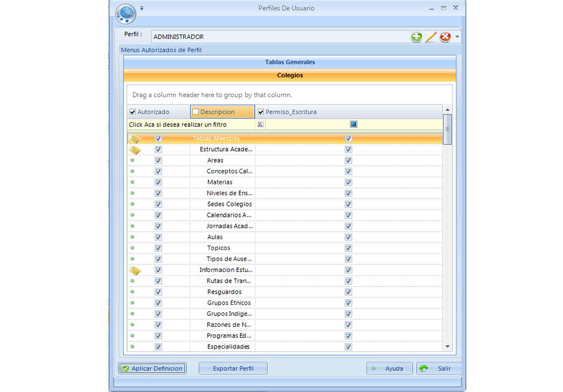Viewport: 563px width, 392px height.
Task: Collapse the Estructura Acade... folder row
Action: pyautogui.click(x=135, y=149)
